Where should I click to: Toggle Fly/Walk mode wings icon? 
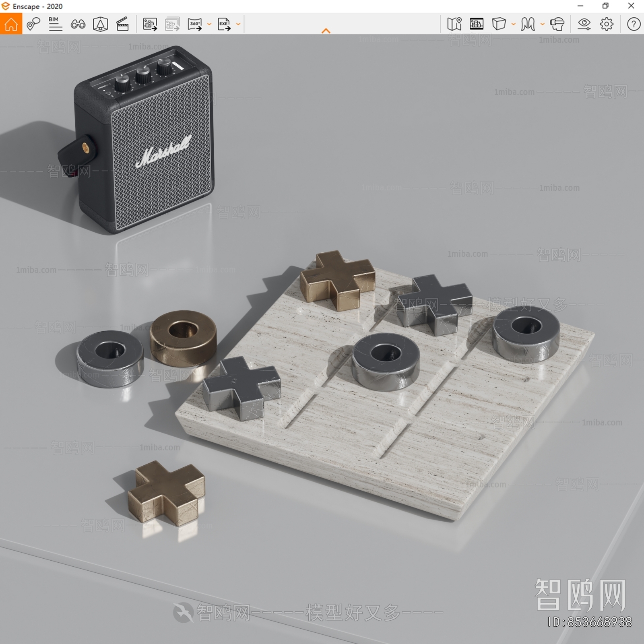528,24
